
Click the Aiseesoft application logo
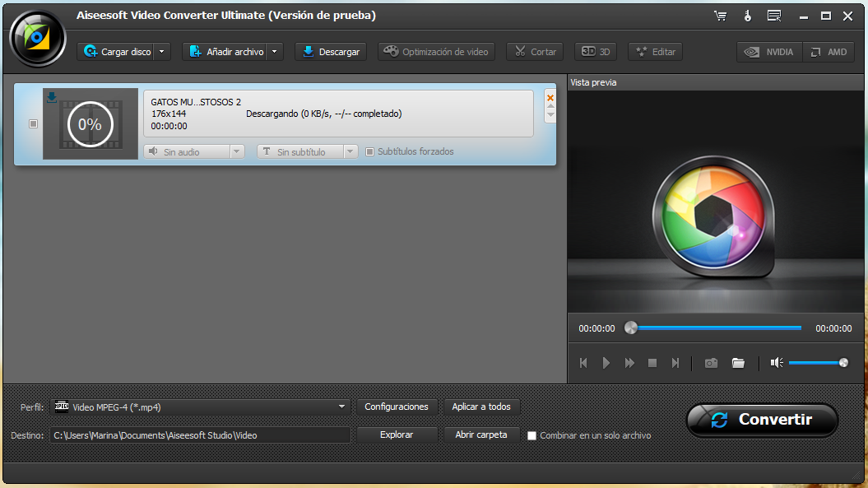tap(38, 39)
